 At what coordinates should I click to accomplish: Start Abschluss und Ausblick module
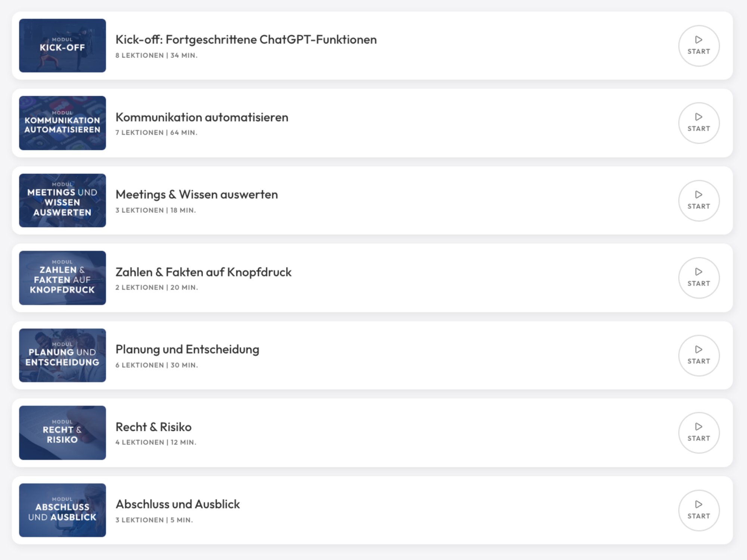(x=698, y=510)
